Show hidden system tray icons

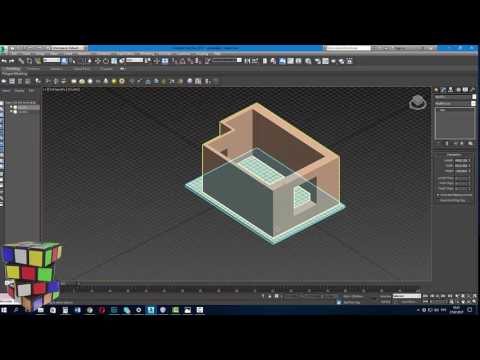[418, 310]
